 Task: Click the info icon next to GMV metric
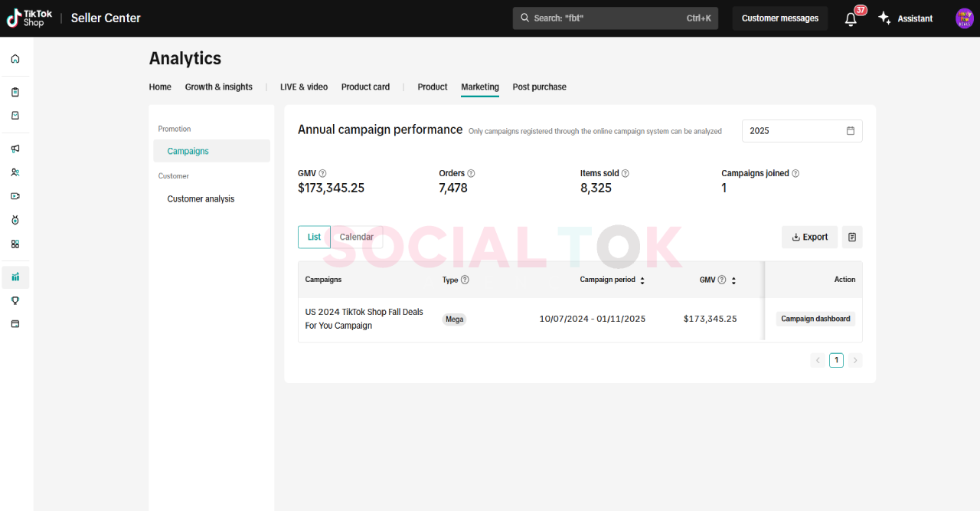click(322, 174)
